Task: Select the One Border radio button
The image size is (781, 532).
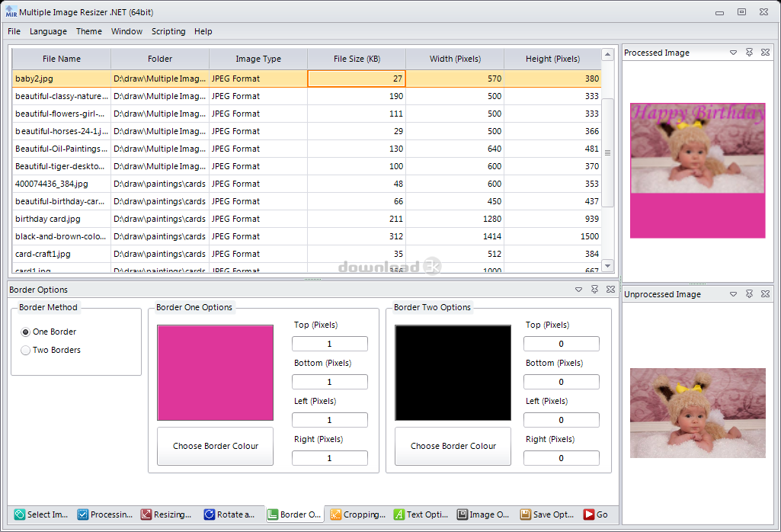Action: pos(26,332)
